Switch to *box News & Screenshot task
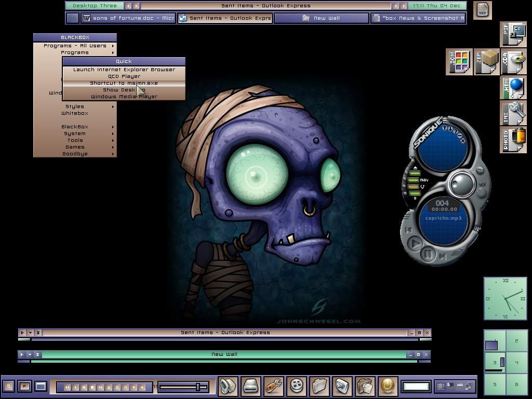 click(x=418, y=18)
